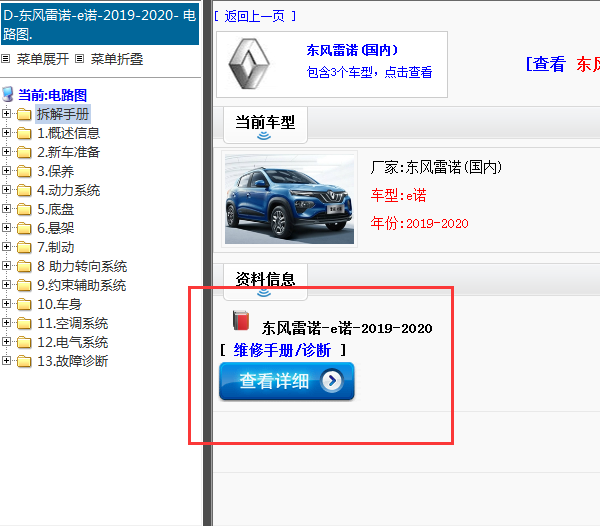600x526 pixels.
Task: Select the 资料信息 tab
Action: 265,282
